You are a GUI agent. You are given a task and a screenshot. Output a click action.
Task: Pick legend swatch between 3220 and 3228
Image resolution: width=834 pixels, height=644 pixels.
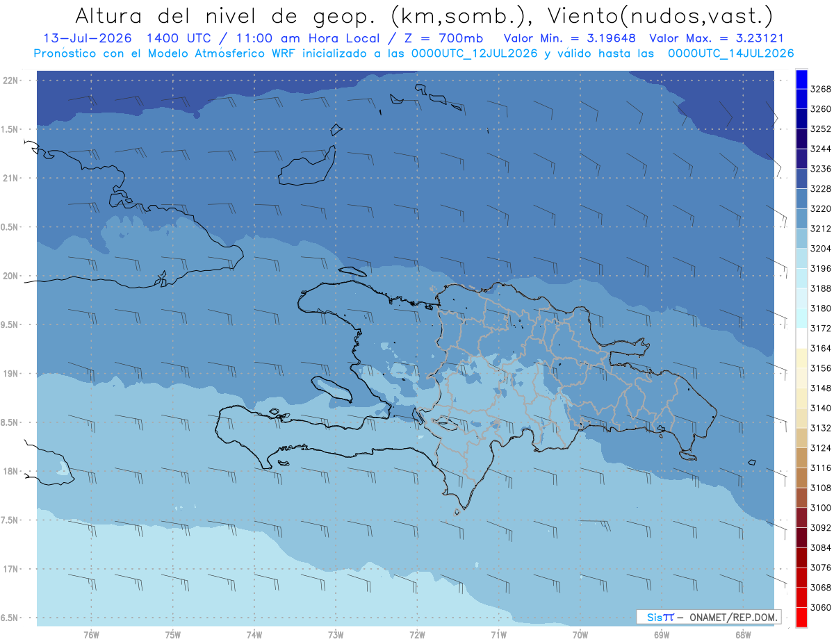[x=801, y=199]
